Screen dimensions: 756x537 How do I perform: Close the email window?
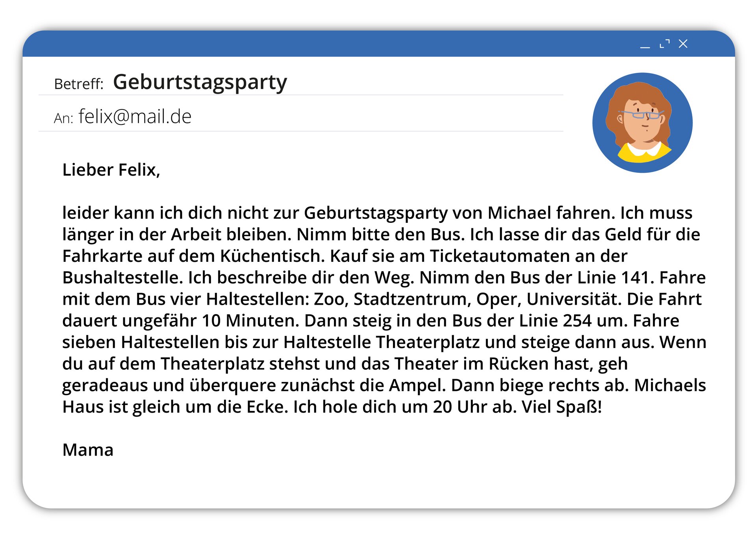click(x=683, y=44)
